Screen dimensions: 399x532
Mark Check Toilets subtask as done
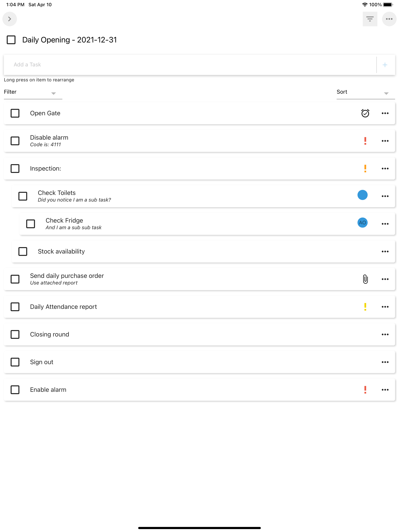23,196
